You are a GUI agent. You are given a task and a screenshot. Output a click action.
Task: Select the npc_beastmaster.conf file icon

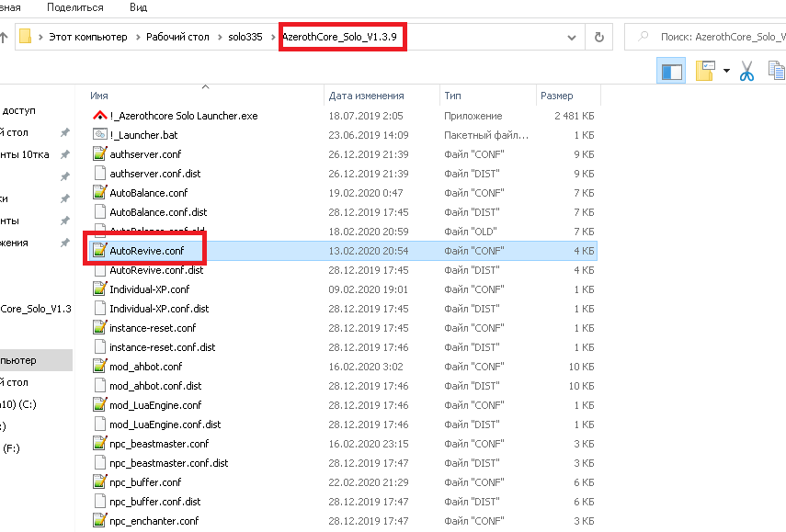coord(100,443)
